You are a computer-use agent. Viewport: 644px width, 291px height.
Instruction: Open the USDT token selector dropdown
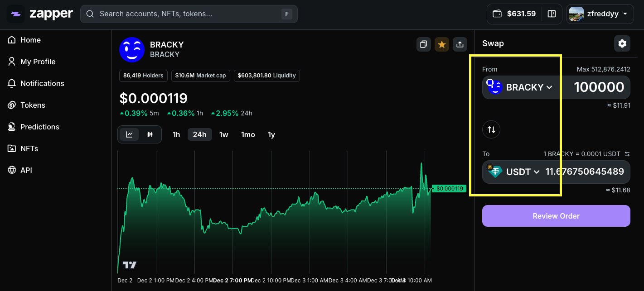click(x=514, y=172)
